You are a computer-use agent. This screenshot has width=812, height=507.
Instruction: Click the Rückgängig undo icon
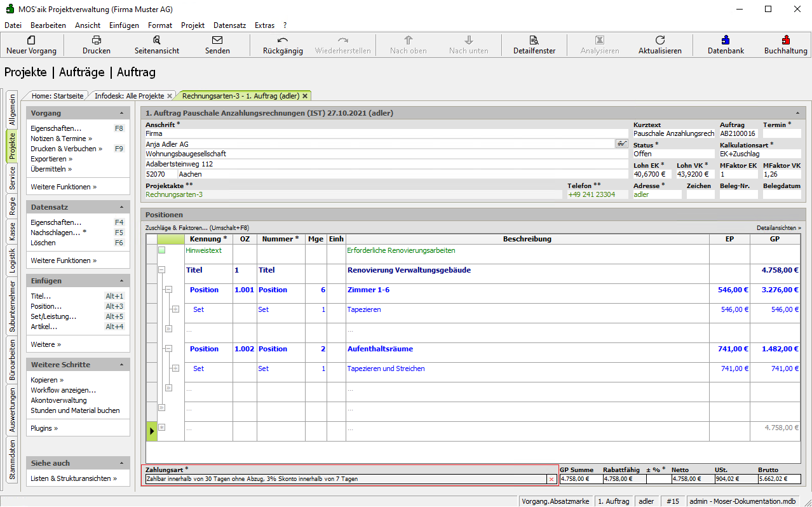283,39
